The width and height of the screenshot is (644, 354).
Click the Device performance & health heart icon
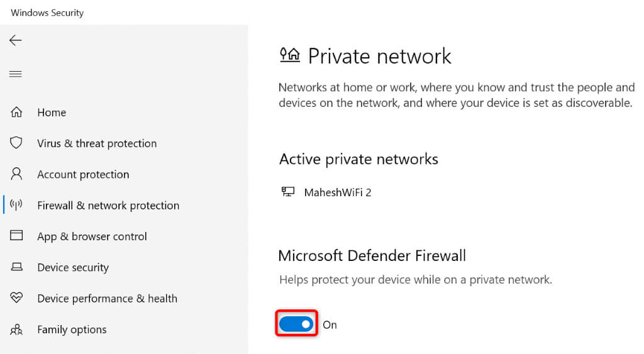16,298
